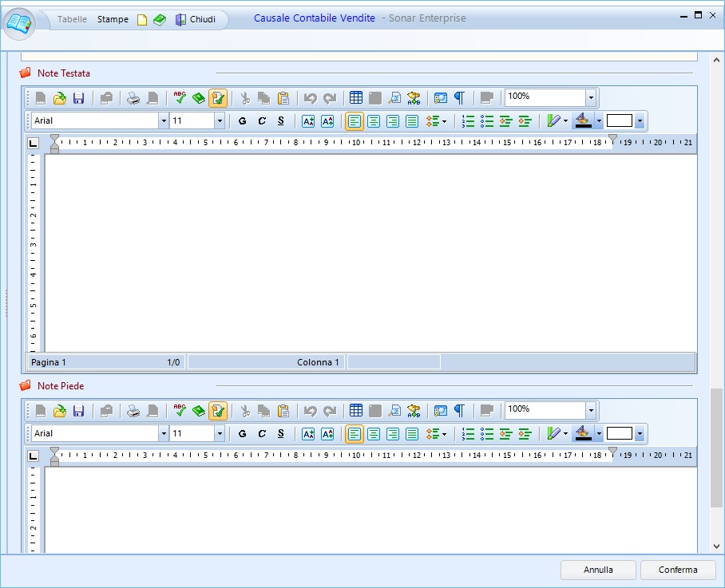Click the open file icon in Note Piede toolbar

pos(60,411)
